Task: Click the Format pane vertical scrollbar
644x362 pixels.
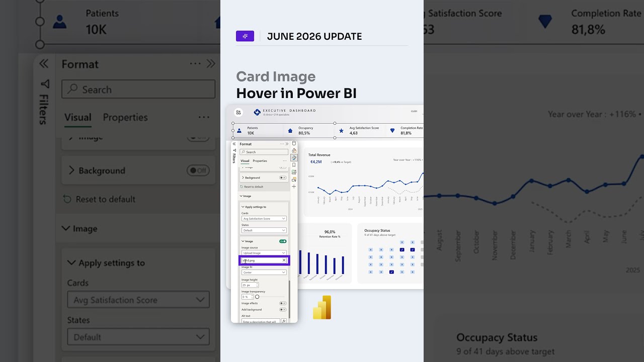Action: click(289, 299)
